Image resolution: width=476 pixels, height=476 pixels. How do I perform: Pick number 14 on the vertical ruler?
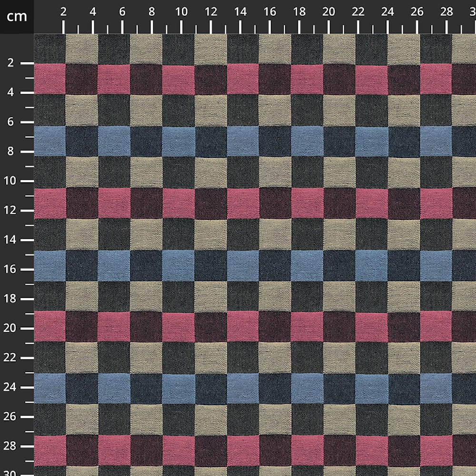coord(10,240)
